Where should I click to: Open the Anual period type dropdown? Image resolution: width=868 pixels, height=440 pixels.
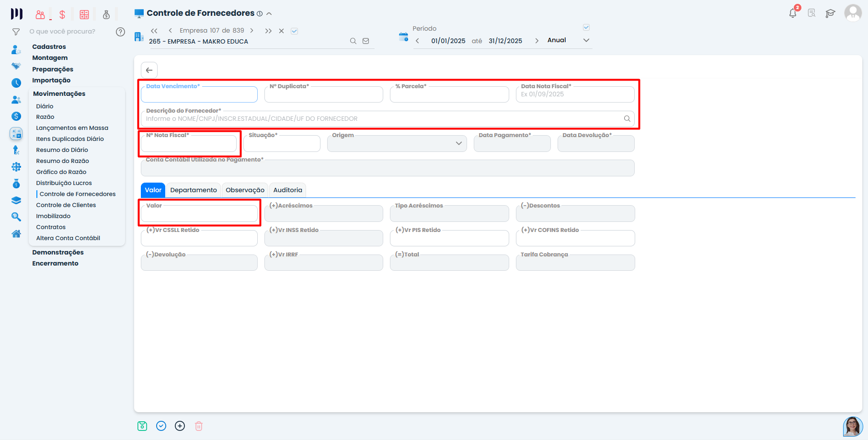pos(586,40)
